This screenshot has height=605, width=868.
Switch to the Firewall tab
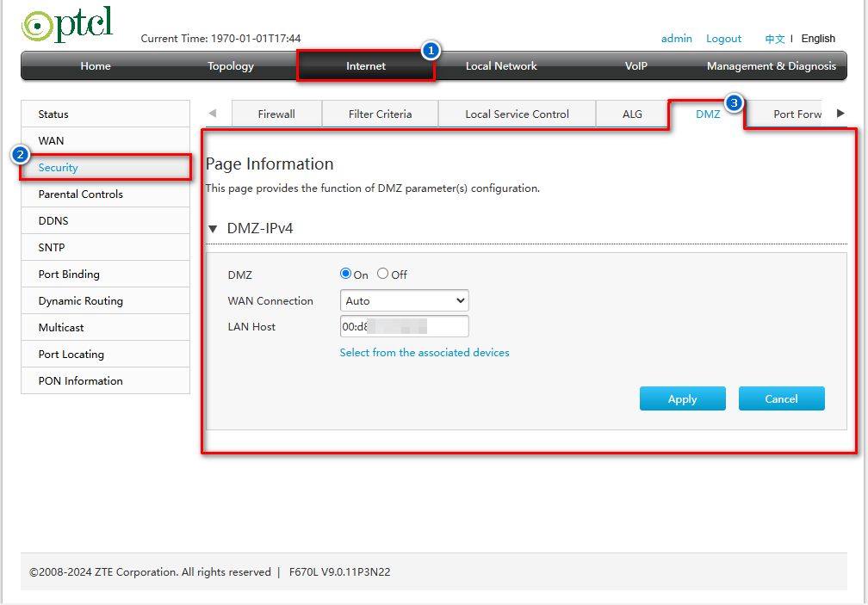[x=276, y=114]
